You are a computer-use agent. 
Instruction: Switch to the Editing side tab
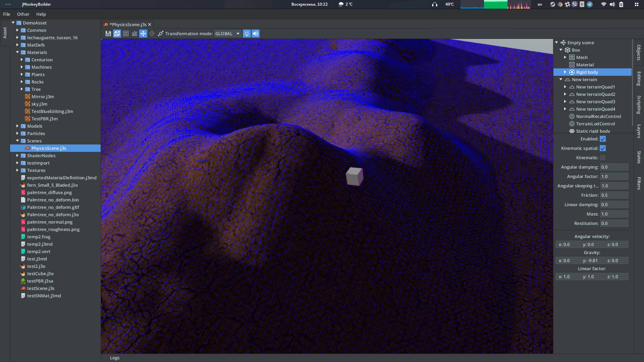pyautogui.click(x=639, y=78)
